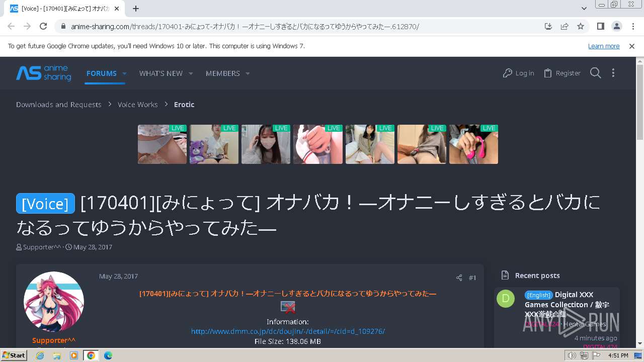The width and height of the screenshot is (644, 362).
Task: Click the green D user avatar
Action: coord(506,299)
